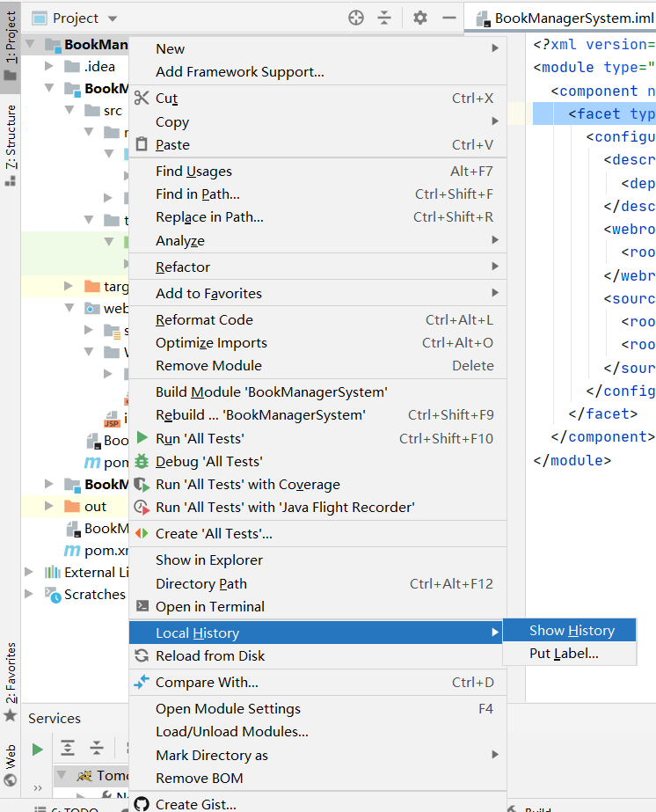
Task: Hide the Project tool window with minus icon
Action: [x=448, y=18]
